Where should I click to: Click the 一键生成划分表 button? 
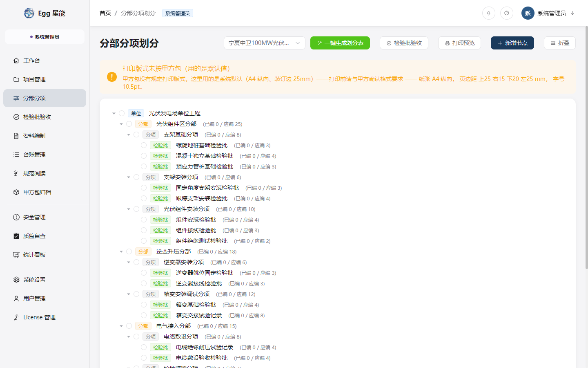pos(340,43)
